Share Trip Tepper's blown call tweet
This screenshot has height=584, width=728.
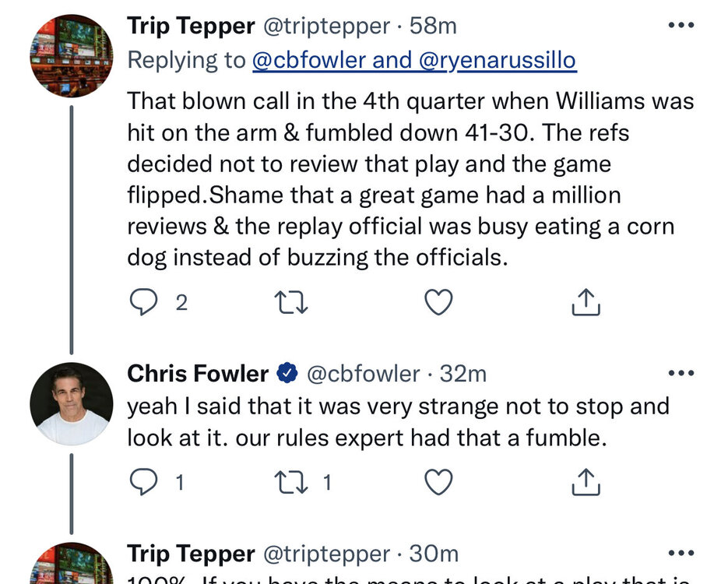point(586,302)
